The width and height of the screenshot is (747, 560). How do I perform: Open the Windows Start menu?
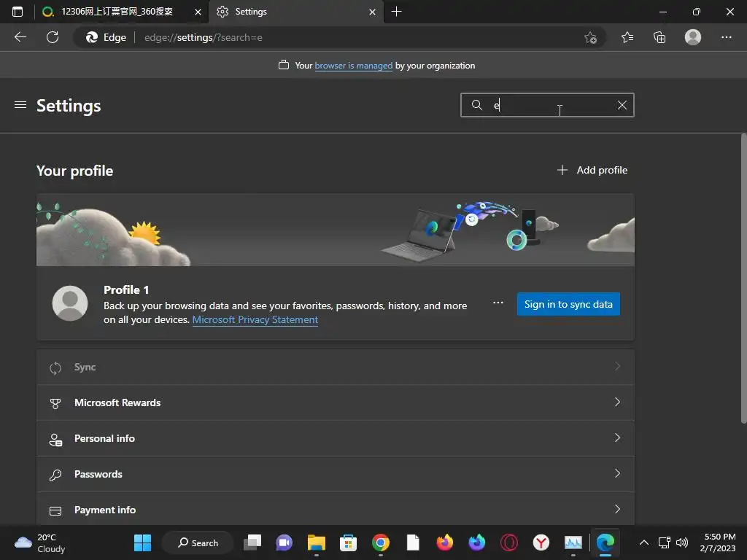pyautogui.click(x=142, y=542)
